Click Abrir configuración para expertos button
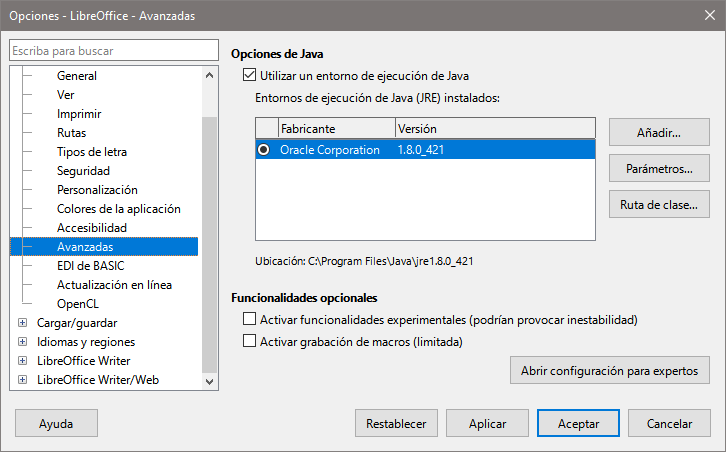This screenshot has width=726, height=452. 610,370
